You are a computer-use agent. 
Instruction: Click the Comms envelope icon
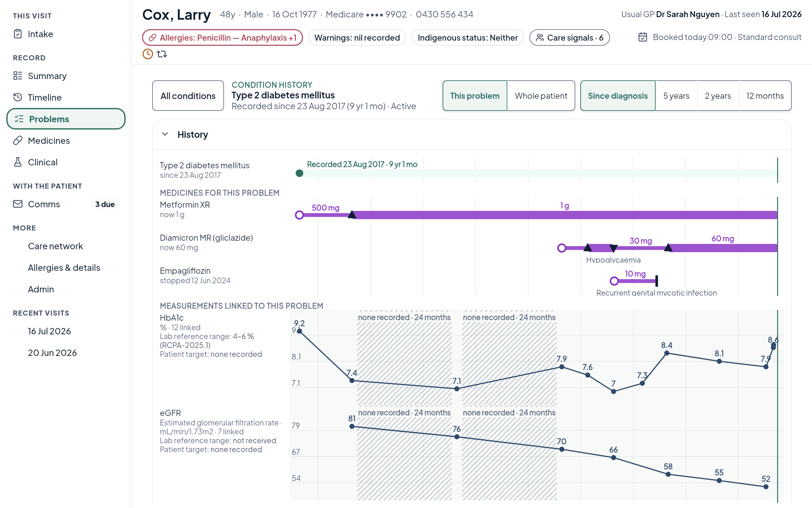[18, 204]
